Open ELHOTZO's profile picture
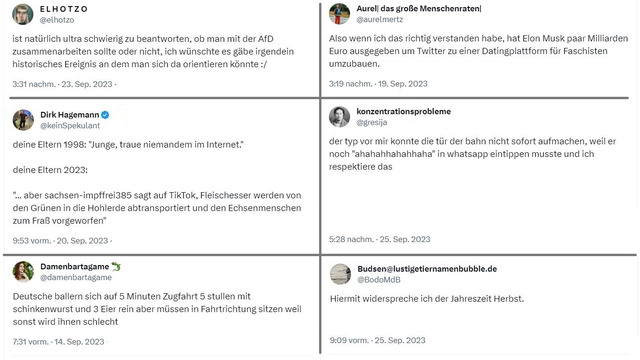The image size is (640, 360). click(23, 14)
